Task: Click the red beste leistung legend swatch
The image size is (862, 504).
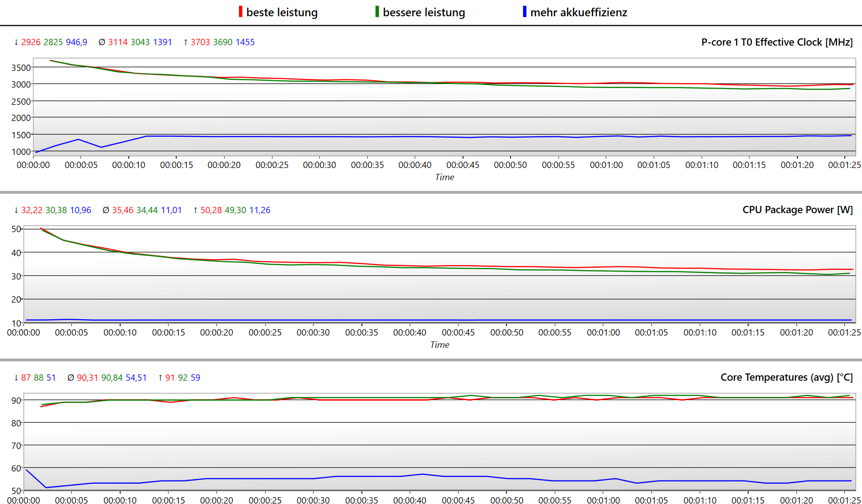Action: (x=240, y=12)
